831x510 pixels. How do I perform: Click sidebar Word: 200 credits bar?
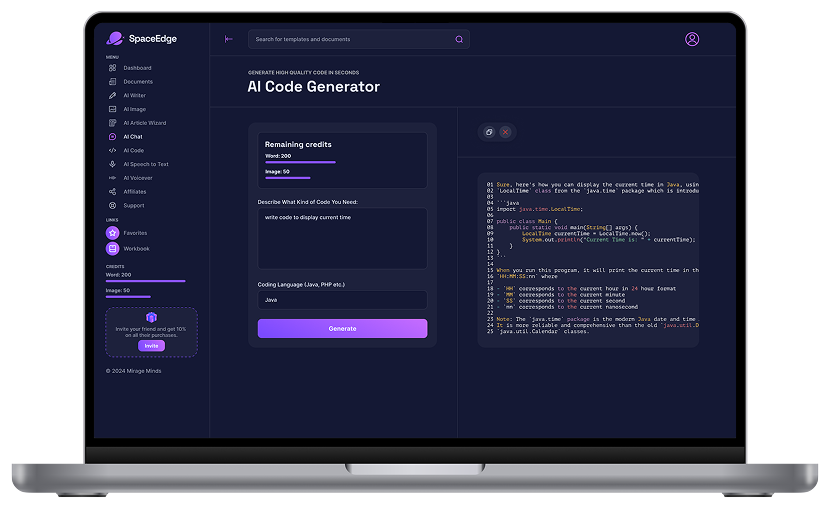146,281
